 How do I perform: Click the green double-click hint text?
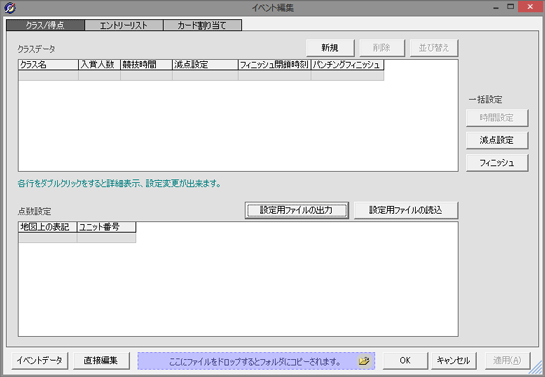(120, 183)
